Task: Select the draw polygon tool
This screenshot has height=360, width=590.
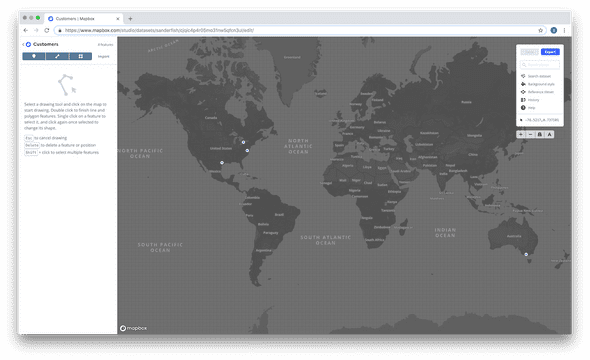Action: click(x=81, y=56)
